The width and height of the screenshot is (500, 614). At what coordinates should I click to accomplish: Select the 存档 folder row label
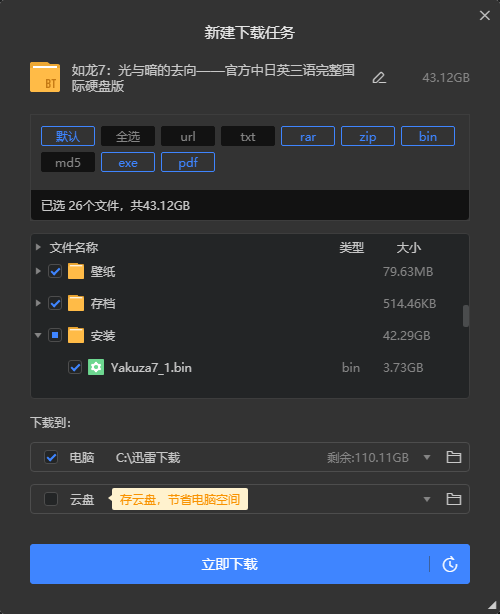point(103,303)
